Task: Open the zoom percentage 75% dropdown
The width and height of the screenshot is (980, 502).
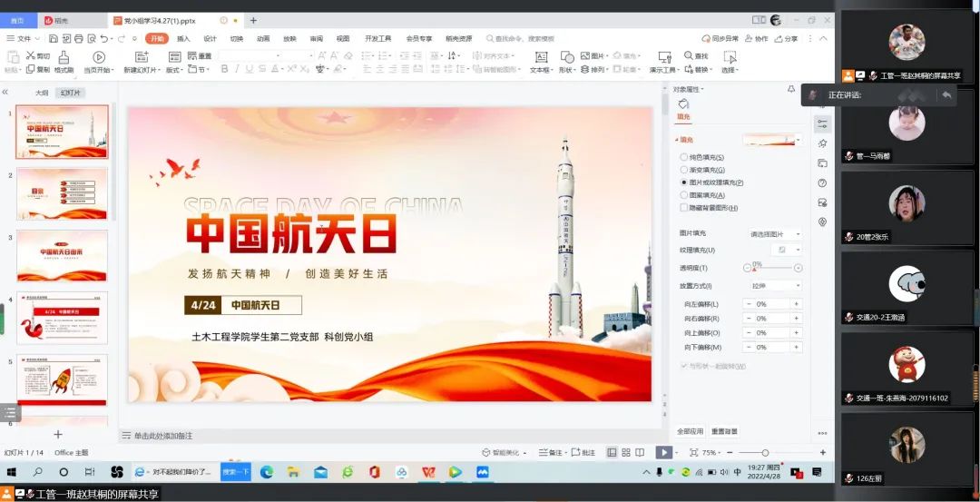Action: point(714,452)
